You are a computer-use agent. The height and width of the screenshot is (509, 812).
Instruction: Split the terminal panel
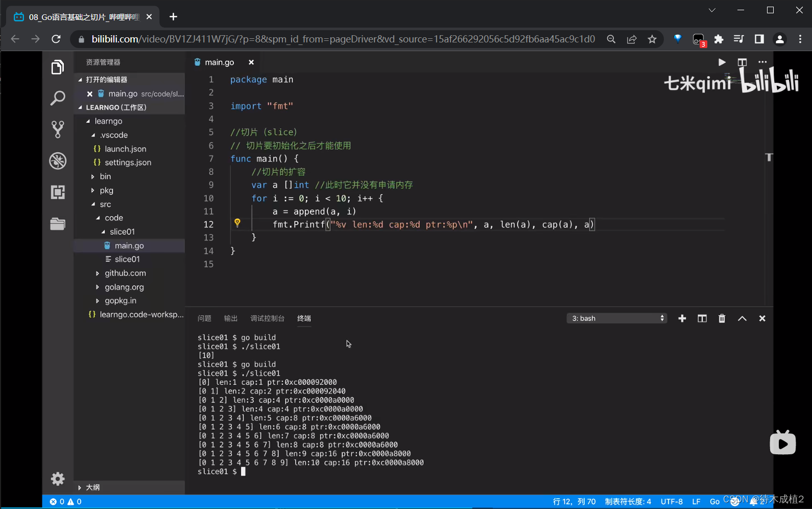tap(702, 318)
